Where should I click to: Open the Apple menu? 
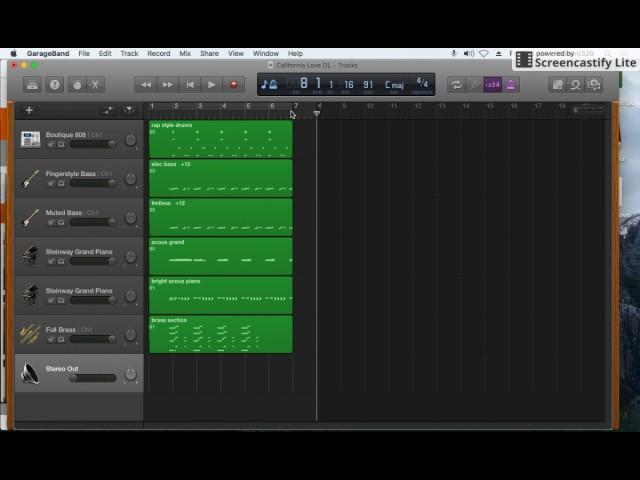tap(13, 53)
